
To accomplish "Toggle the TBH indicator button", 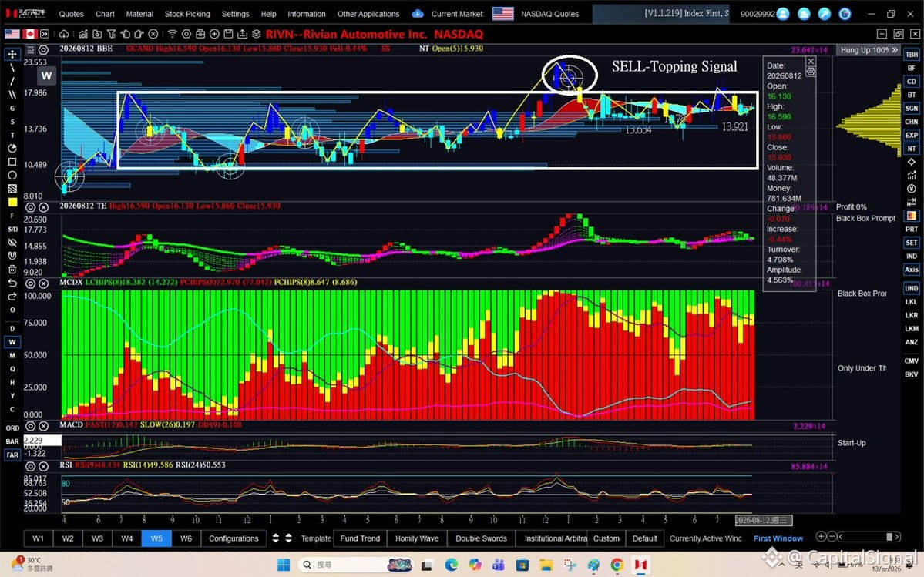I will tap(912, 54).
